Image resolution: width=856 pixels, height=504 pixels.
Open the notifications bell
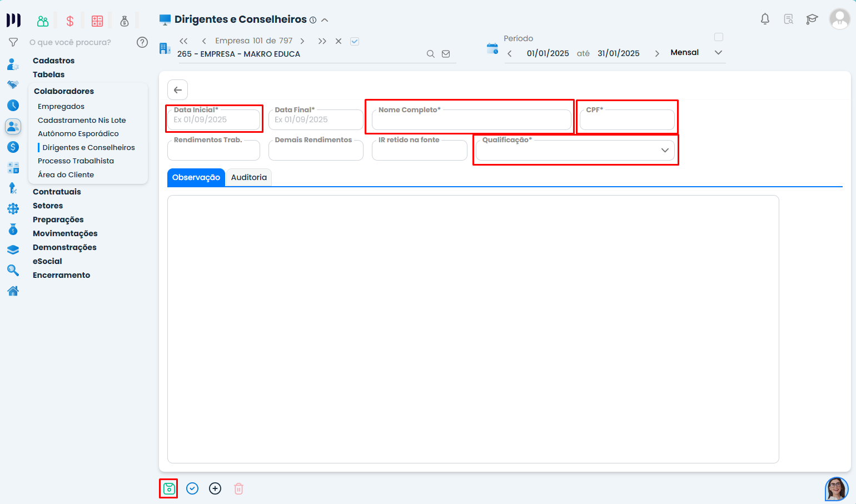point(765,19)
